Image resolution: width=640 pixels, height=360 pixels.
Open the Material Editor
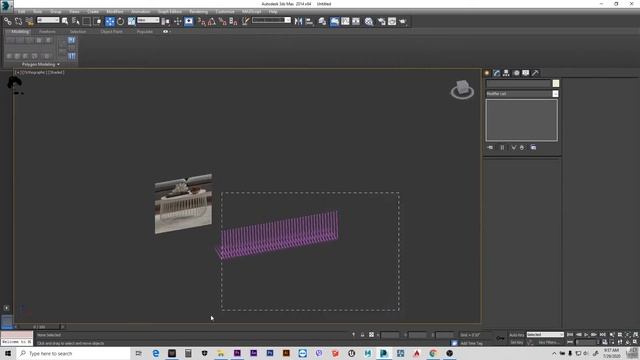pos(369,21)
